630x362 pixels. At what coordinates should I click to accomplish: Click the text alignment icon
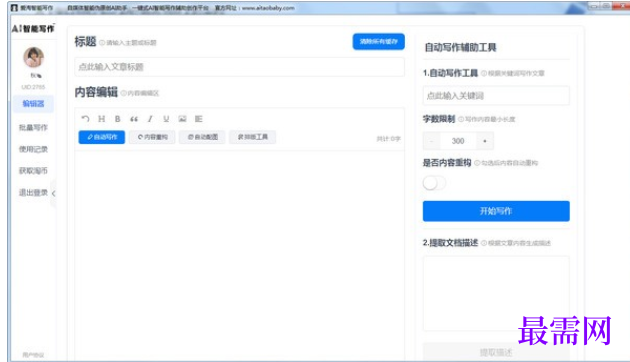tap(198, 119)
